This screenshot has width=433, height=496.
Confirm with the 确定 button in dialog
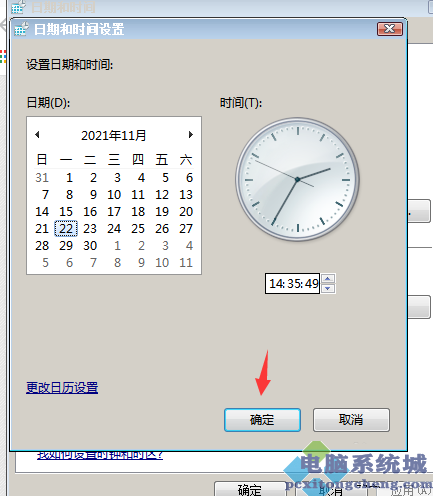(262, 420)
